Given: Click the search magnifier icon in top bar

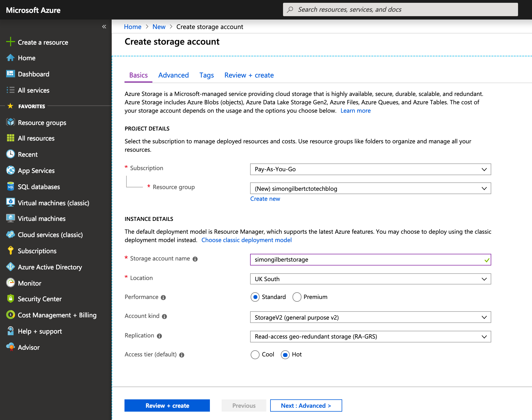Looking at the screenshot, I should tap(290, 9).
